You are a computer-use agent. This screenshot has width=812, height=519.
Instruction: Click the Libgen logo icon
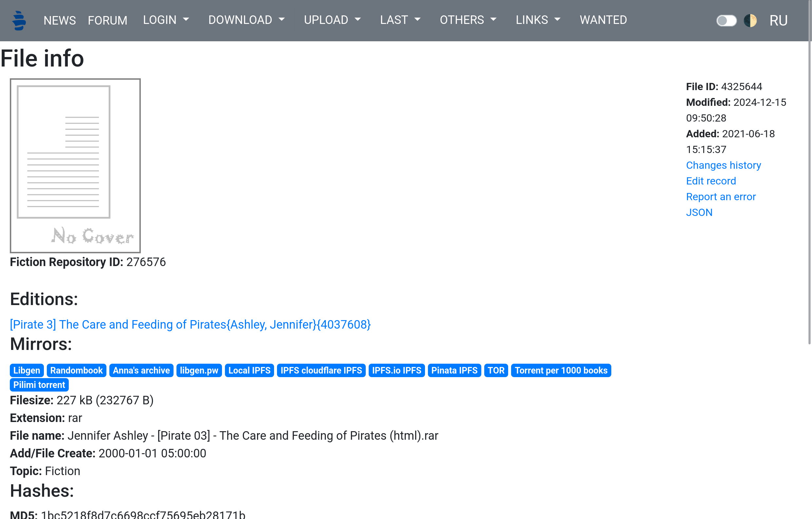point(19,20)
